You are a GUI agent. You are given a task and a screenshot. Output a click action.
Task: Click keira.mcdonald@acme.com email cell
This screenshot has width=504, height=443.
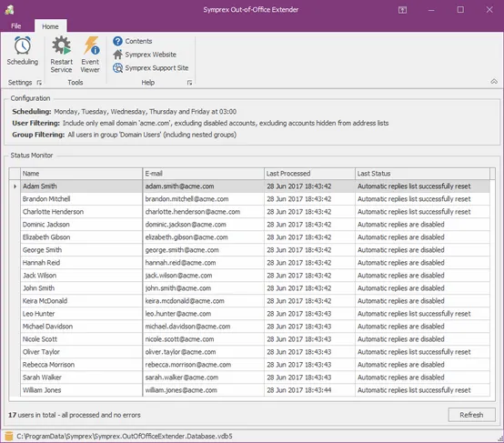[x=203, y=301]
